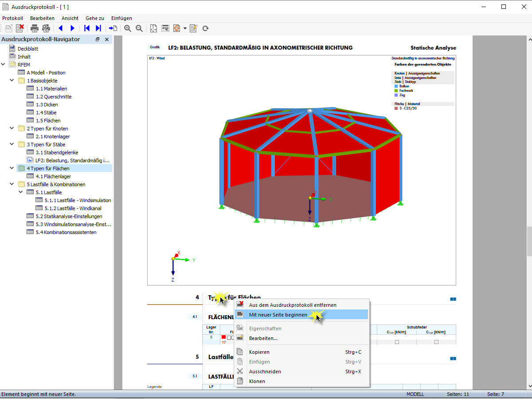Click the graphic icon of LF2: Belastung tree entry
532x399 pixels.
pyautogui.click(x=30, y=160)
